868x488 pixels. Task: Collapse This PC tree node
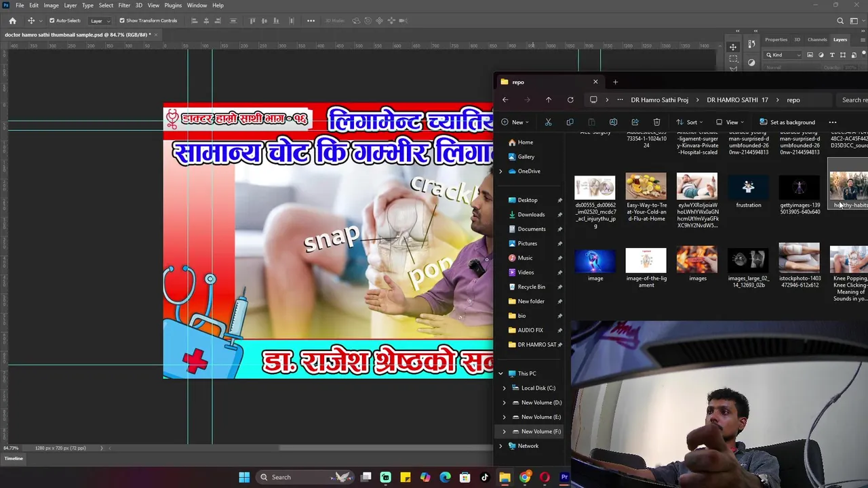click(x=500, y=373)
